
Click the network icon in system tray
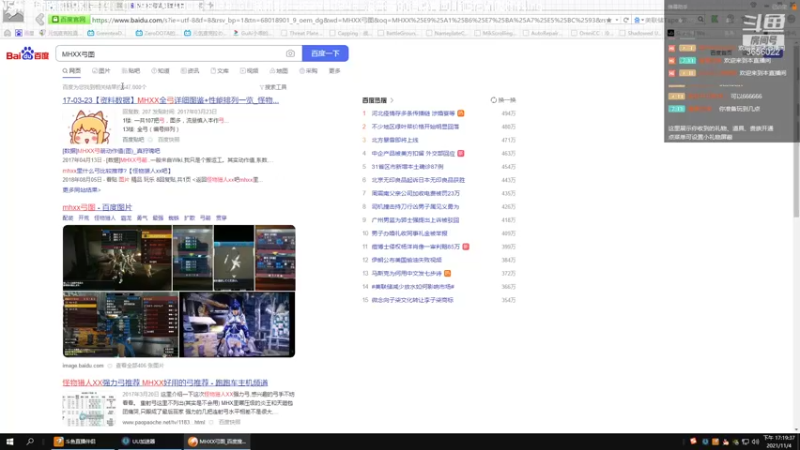[745, 442]
